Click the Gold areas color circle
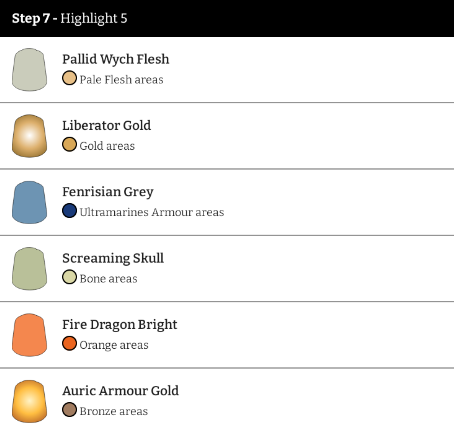Viewport: 454px width, 432px height. point(69,144)
